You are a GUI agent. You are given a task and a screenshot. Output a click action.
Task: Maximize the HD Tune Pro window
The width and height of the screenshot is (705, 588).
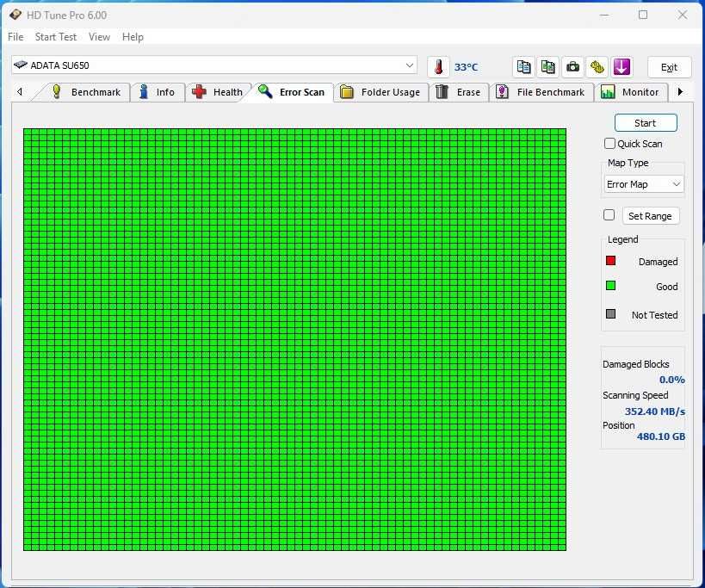[643, 15]
